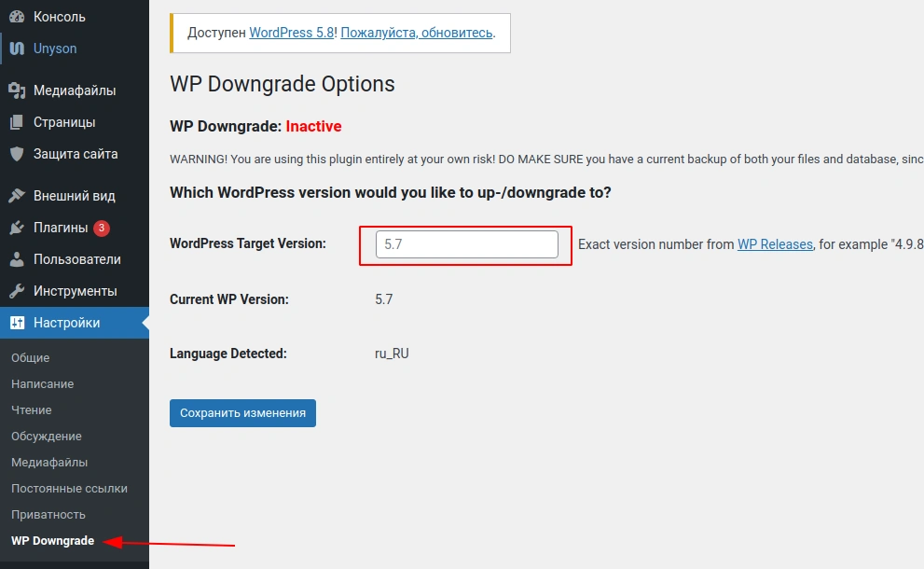924x569 pixels.
Task: Click the Current WP Version label
Action: pyautogui.click(x=229, y=299)
